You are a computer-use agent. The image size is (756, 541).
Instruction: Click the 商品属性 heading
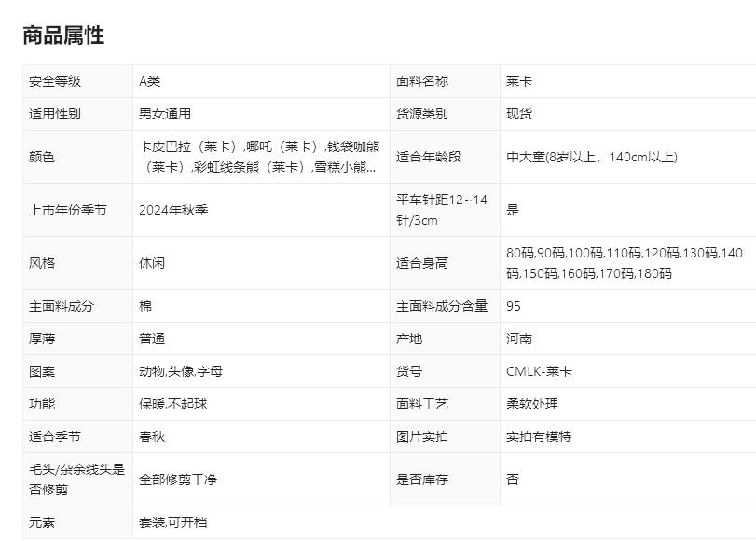[x=63, y=35]
